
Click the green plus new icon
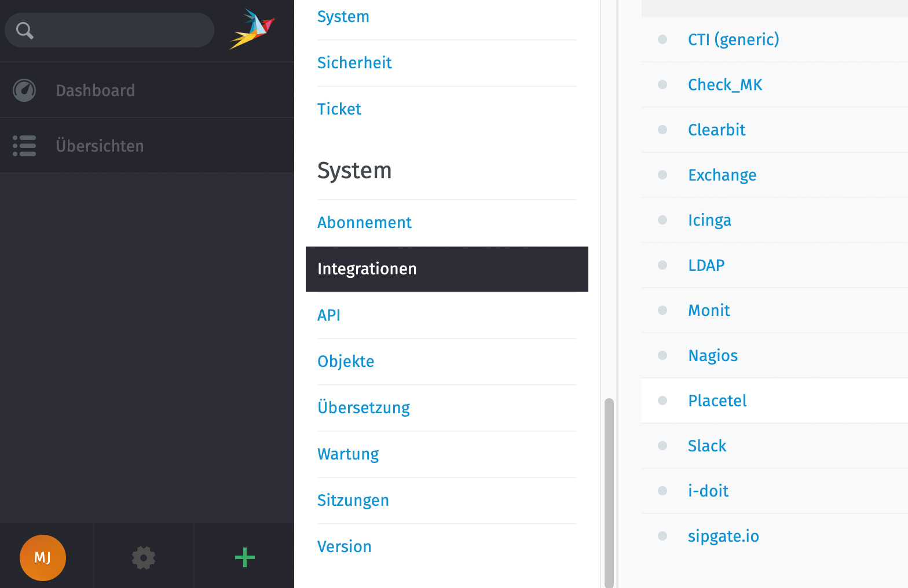coord(245,557)
